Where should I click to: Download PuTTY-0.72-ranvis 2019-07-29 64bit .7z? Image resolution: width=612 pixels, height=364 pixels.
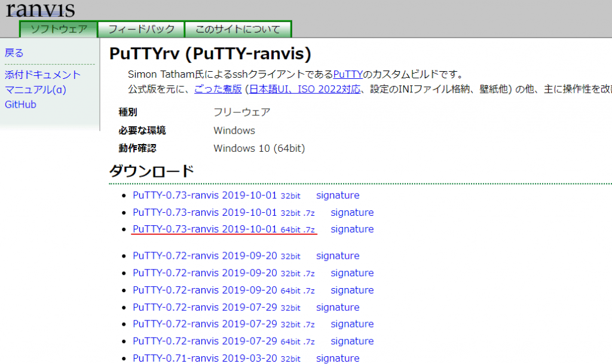[x=224, y=341]
